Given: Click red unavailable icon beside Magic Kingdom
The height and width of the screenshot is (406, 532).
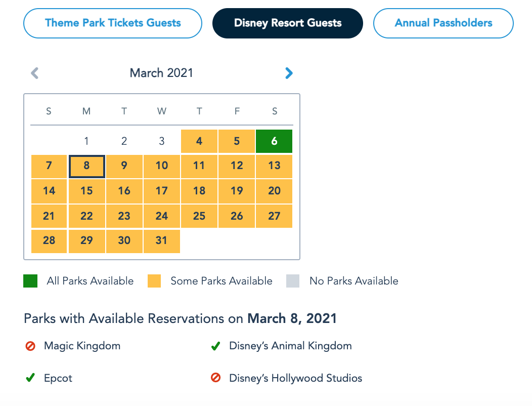Looking at the screenshot, I should click(30, 347).
